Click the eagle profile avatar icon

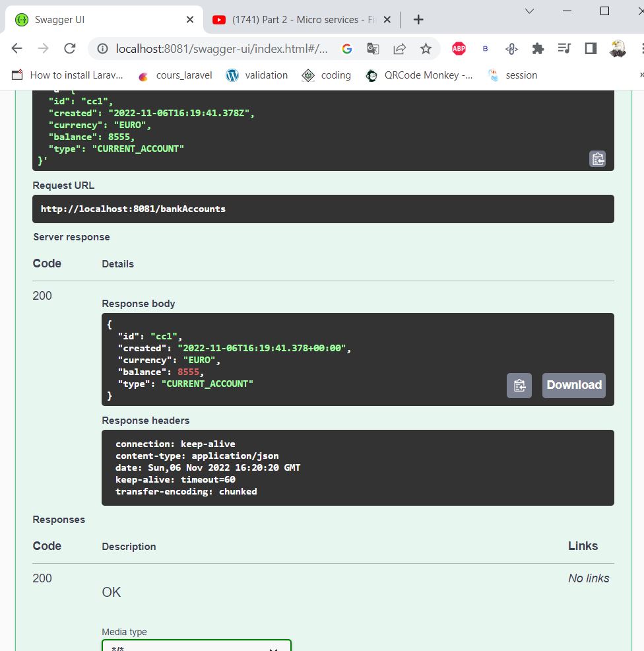[x=617, y=47]
